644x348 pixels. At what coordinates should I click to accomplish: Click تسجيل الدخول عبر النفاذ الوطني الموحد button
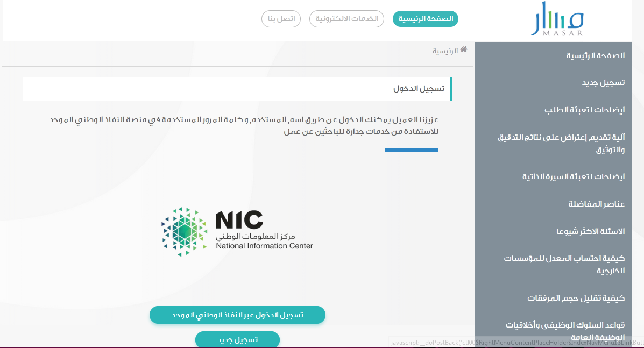tap(237, 315)
